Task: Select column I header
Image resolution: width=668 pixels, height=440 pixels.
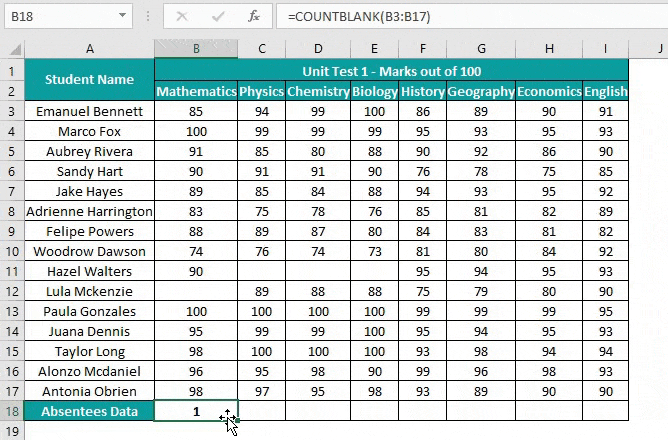Action: (605, 49)
